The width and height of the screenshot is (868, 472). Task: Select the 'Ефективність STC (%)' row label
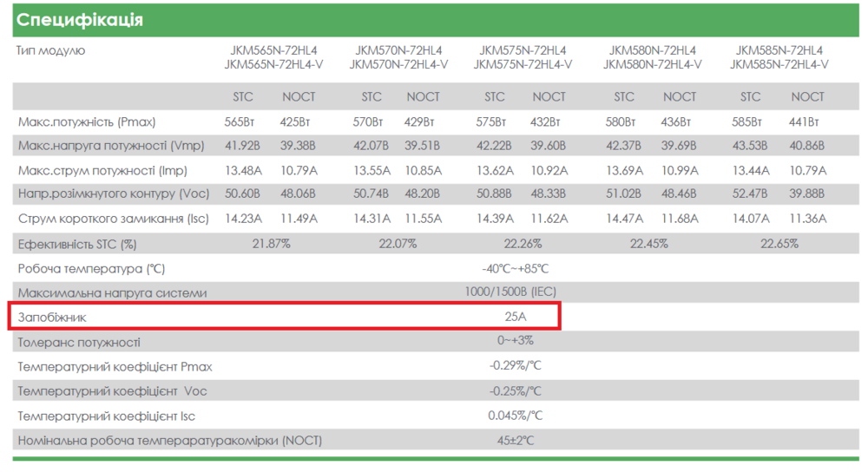(77, 245)
